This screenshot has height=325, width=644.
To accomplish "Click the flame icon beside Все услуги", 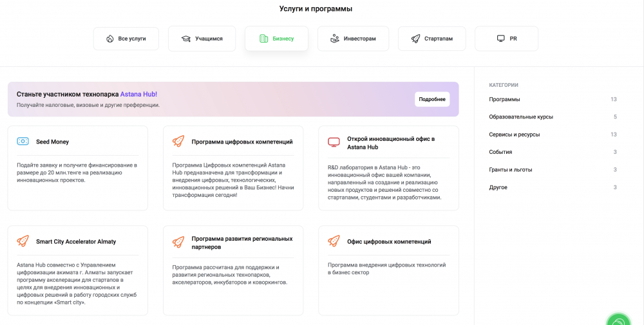I will pyautogui.click(x=109, y=39).
